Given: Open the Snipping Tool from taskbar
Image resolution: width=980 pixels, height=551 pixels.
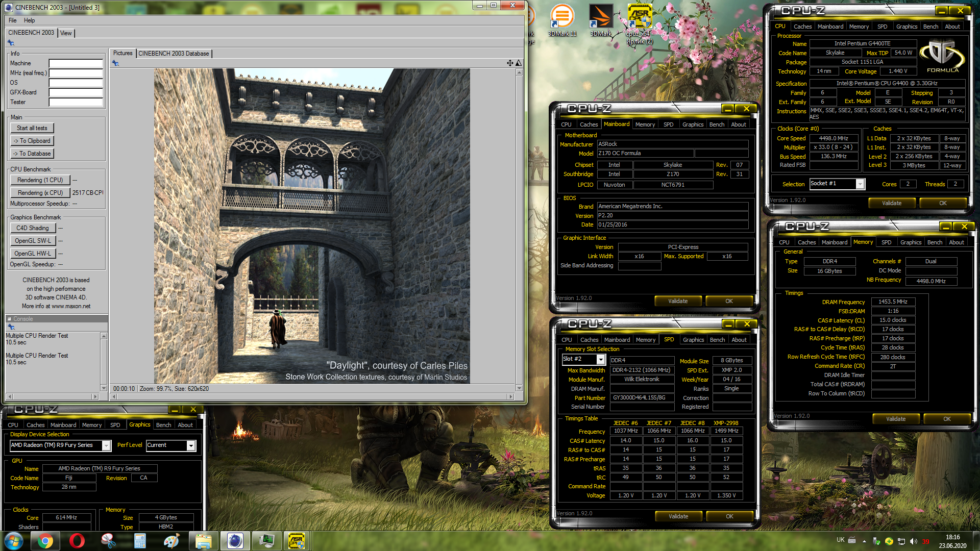Looking at the screenshot, I should point(109,541).
